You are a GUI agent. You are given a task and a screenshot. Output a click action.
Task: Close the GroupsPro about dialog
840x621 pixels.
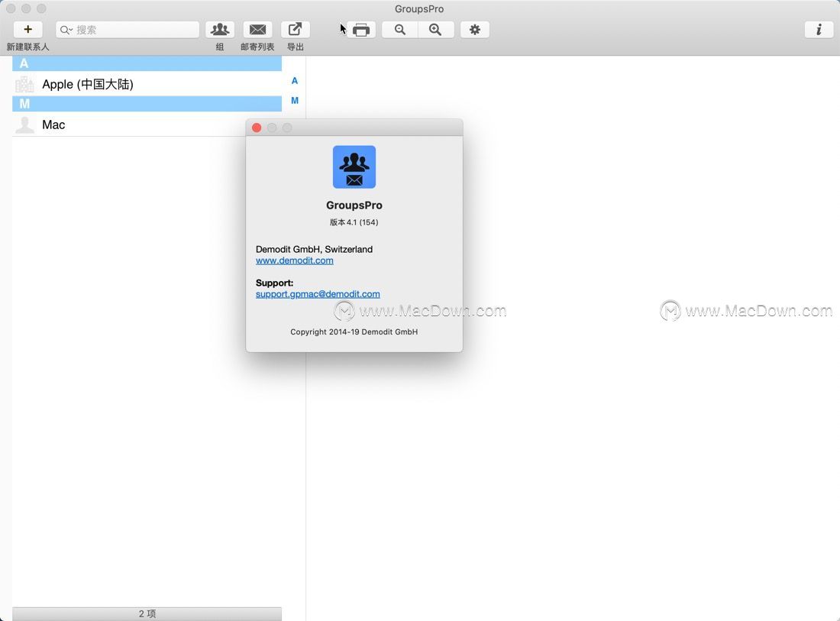click(x=257, y=128)
